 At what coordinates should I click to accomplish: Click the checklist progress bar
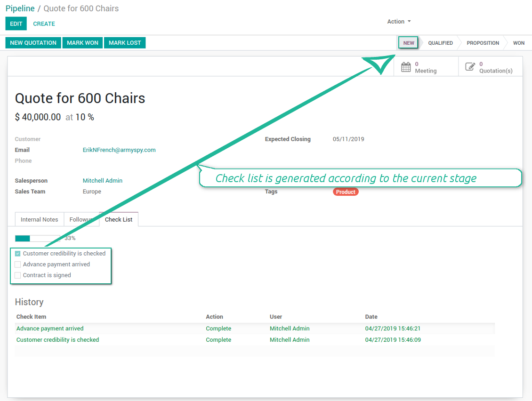pos(37,239)
